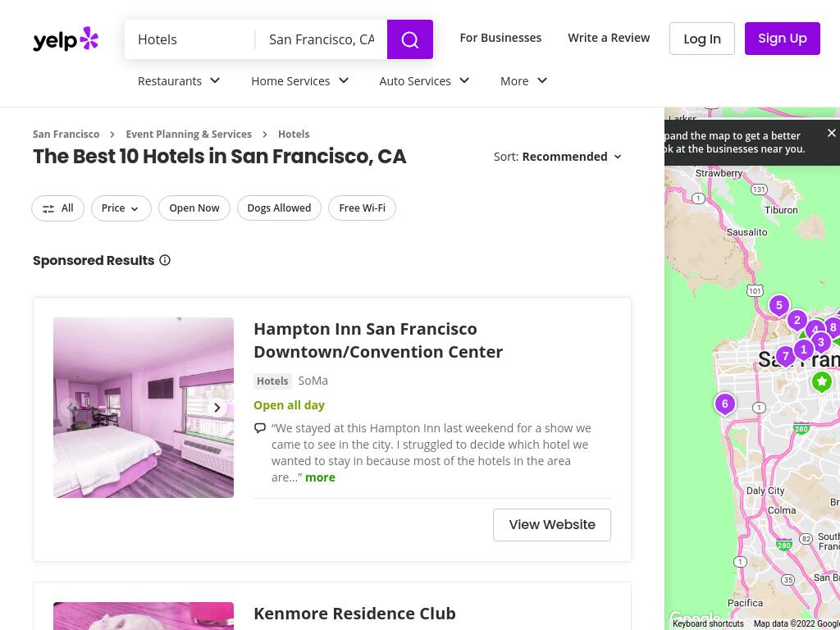840x630 pixels.
Task: Select map pin number 1
Action: click(803, 349)
